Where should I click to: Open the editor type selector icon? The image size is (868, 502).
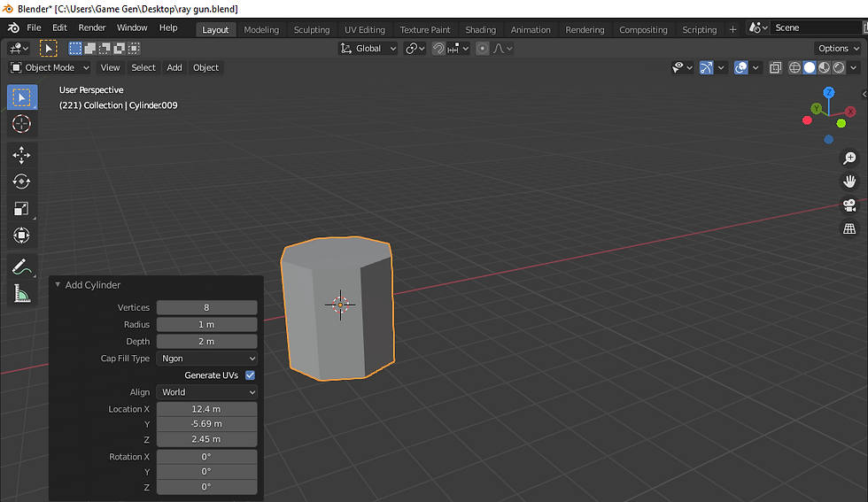(x=19, y=49)
